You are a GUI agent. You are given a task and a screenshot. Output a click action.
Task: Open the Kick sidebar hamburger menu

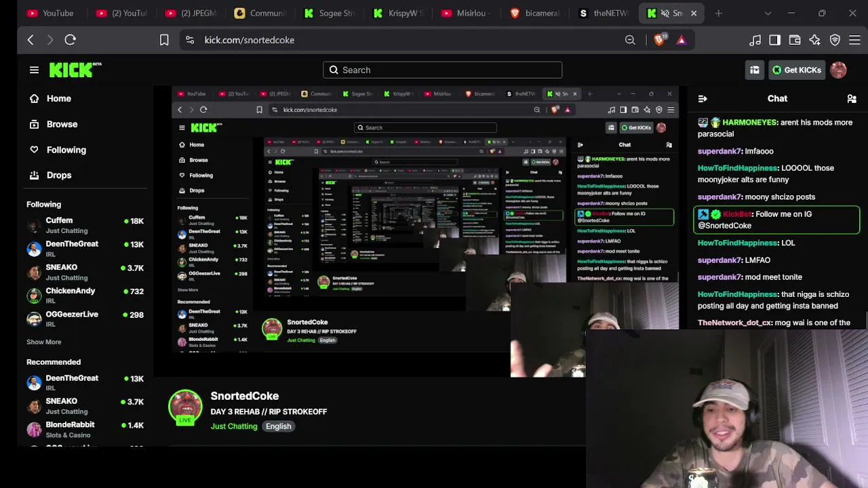34,70
